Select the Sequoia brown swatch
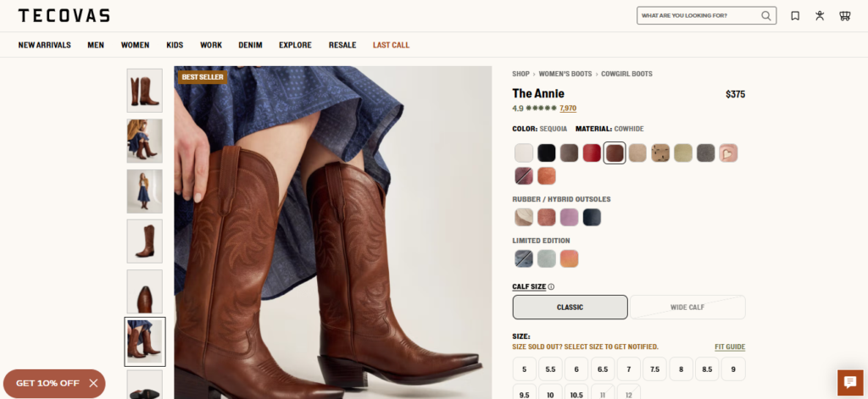Image resolution: width=868 pixels, height=399 pixels. coord(615,152)
